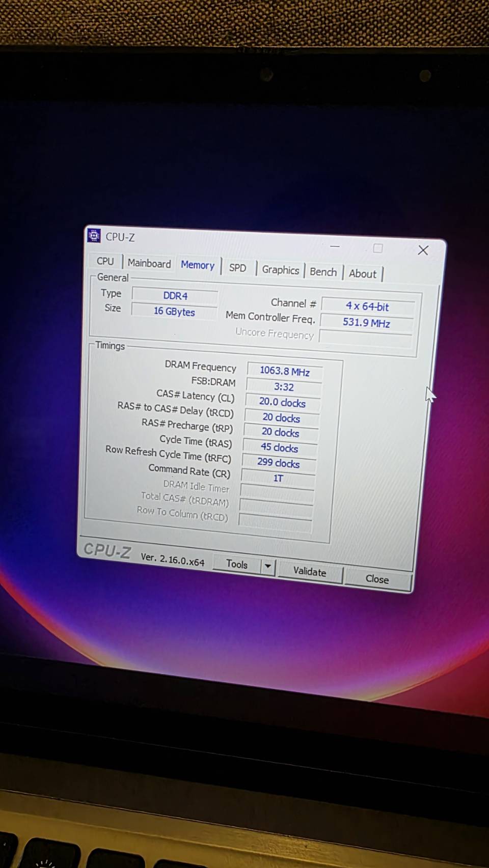Click the Command Rate (CR) label
This screenshot has height=868, width=489.
[x=189, y=470]
